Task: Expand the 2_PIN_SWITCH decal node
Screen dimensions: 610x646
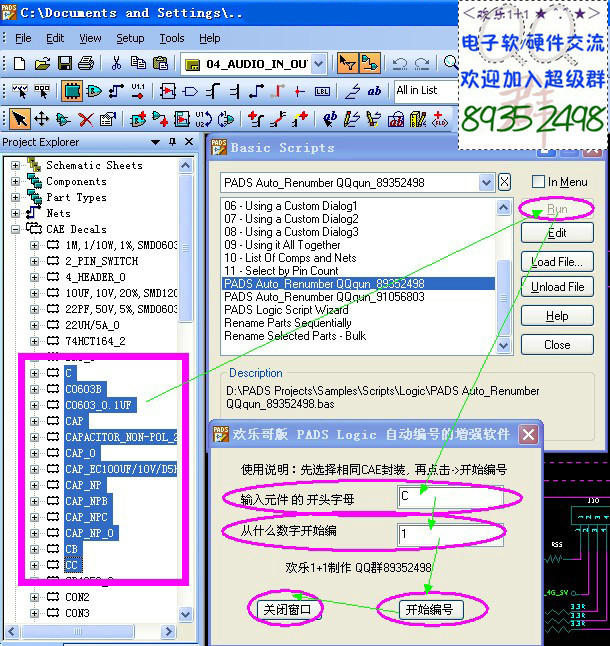Action: 34,261
